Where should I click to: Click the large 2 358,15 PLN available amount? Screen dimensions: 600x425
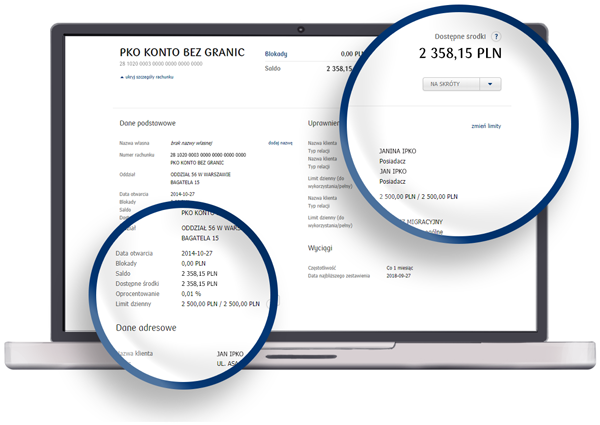[x=460, y=54]
